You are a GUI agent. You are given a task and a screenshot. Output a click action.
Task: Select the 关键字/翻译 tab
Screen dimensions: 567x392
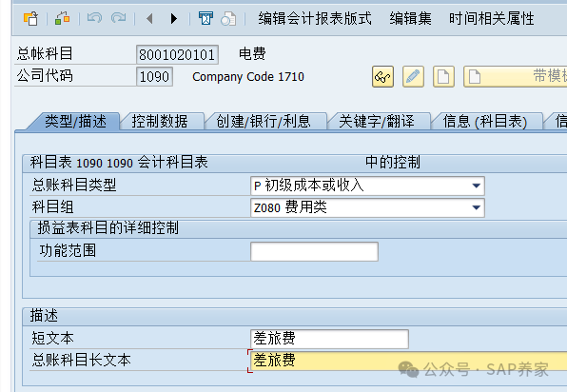pyautogui.click(x=377, y=121)
